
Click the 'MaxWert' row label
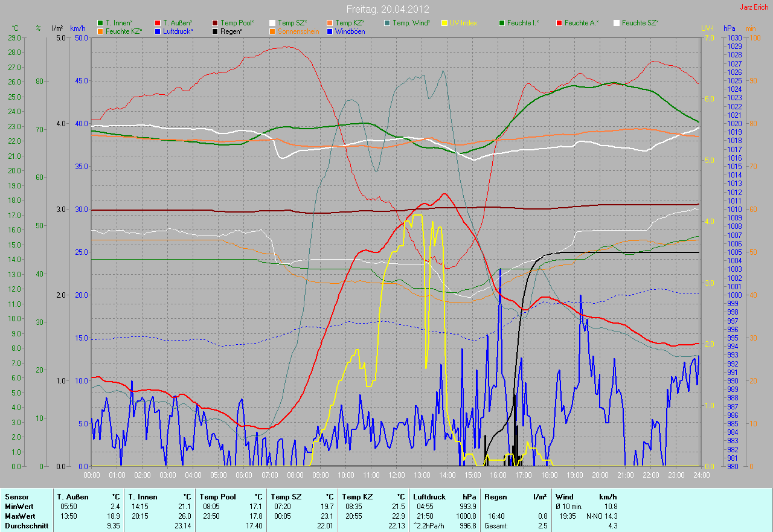tap(19, 516)
